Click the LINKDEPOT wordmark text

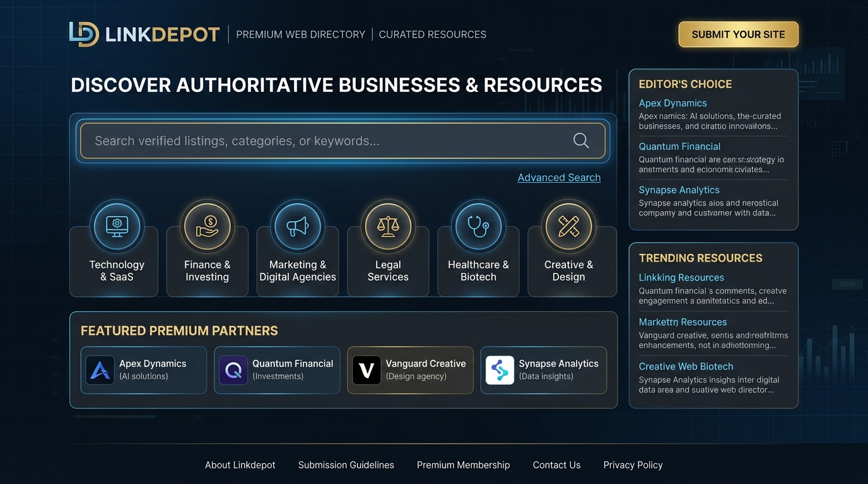163,35
